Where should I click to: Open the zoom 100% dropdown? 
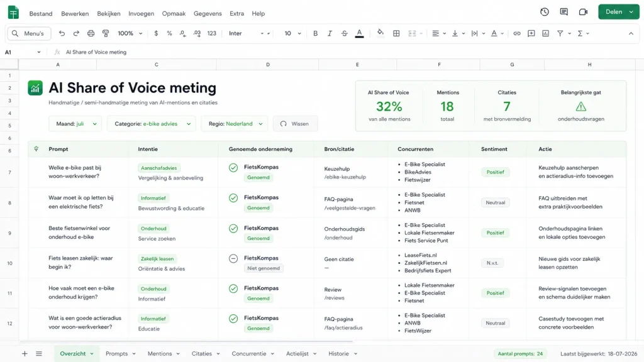[130, 33]
